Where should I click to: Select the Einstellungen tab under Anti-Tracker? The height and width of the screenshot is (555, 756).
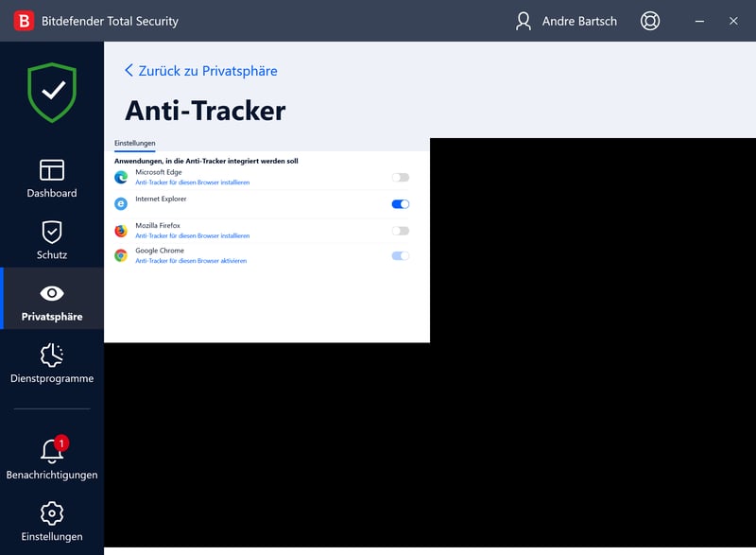(135, 144)
